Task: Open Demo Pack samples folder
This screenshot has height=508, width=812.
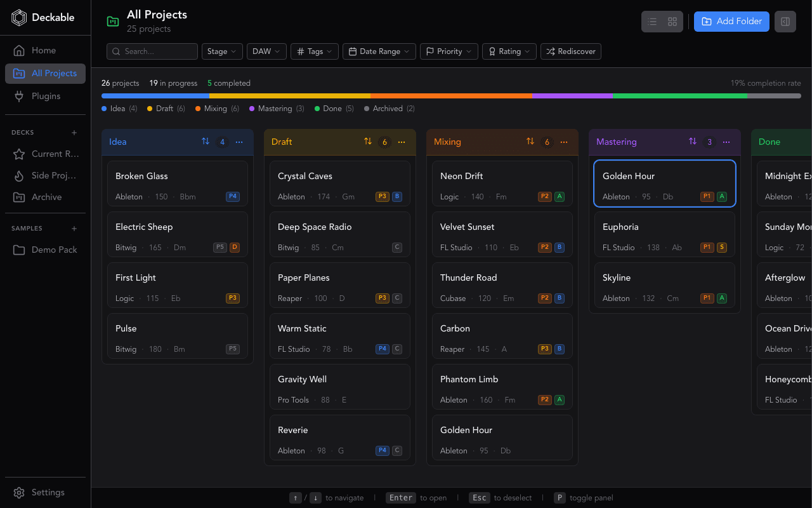Action: [x=45, y=250]
